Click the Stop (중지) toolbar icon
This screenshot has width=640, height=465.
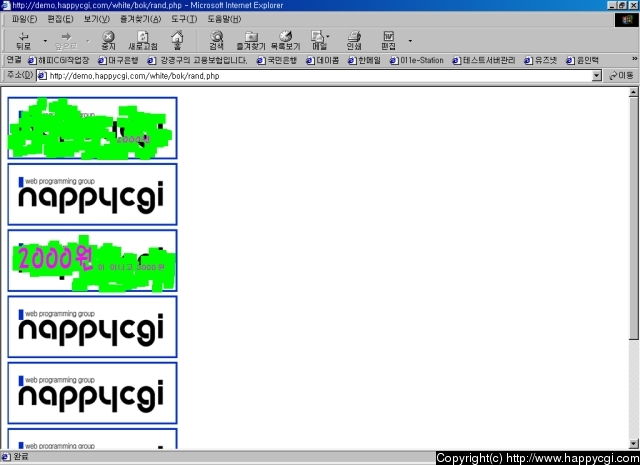pos(108,41)
